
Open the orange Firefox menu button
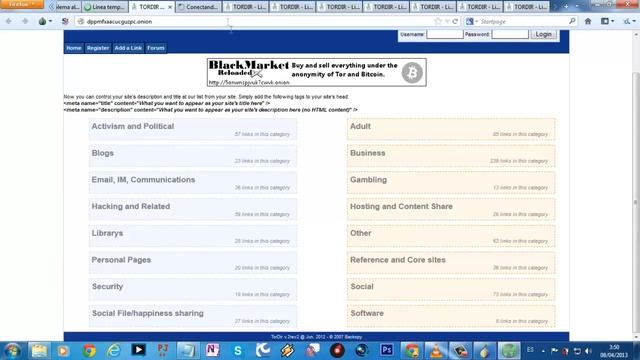(x=22, y=4)
